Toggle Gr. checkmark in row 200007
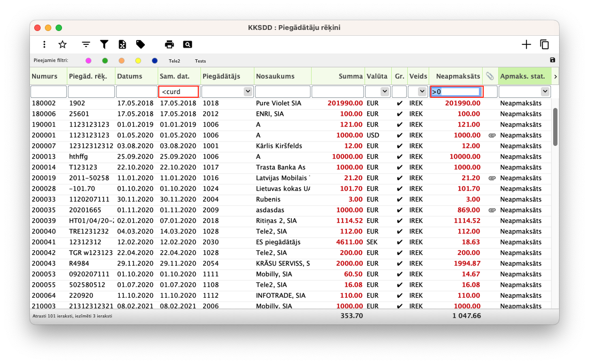This screenshot has width=589, height=364. (x=399, y=146)
